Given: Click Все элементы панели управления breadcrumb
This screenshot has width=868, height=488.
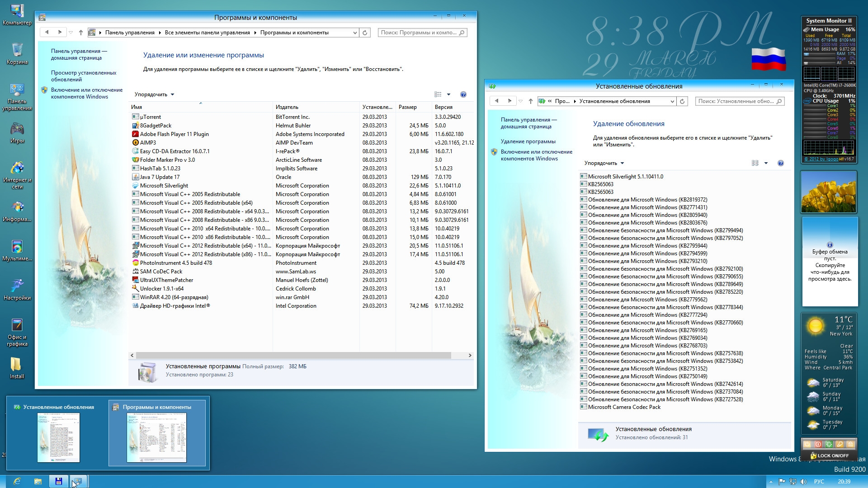Looking at the screenshot, I should point(207,33).
